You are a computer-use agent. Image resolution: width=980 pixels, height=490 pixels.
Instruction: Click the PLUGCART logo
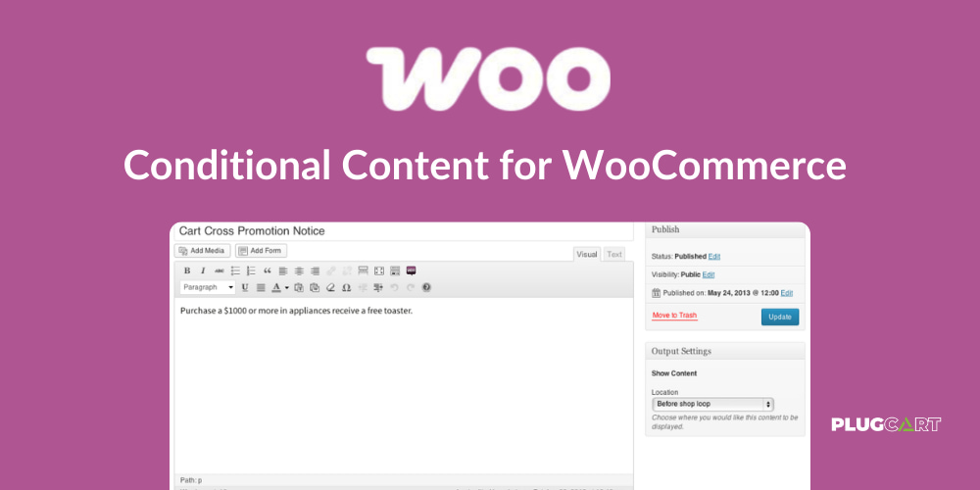click(x=886, y=424)
